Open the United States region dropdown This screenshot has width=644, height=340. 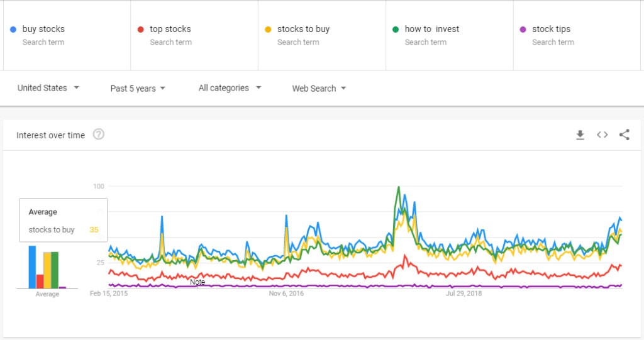[x=48, y=88]
